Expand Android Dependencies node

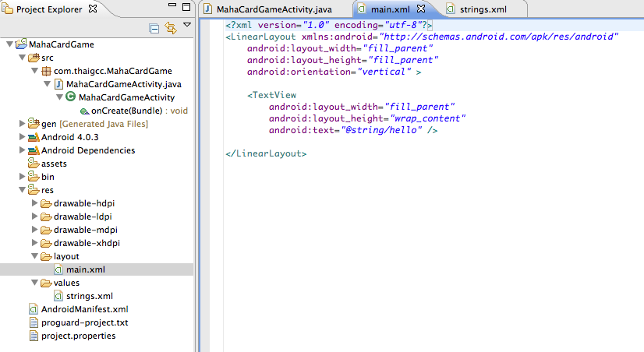22,150
